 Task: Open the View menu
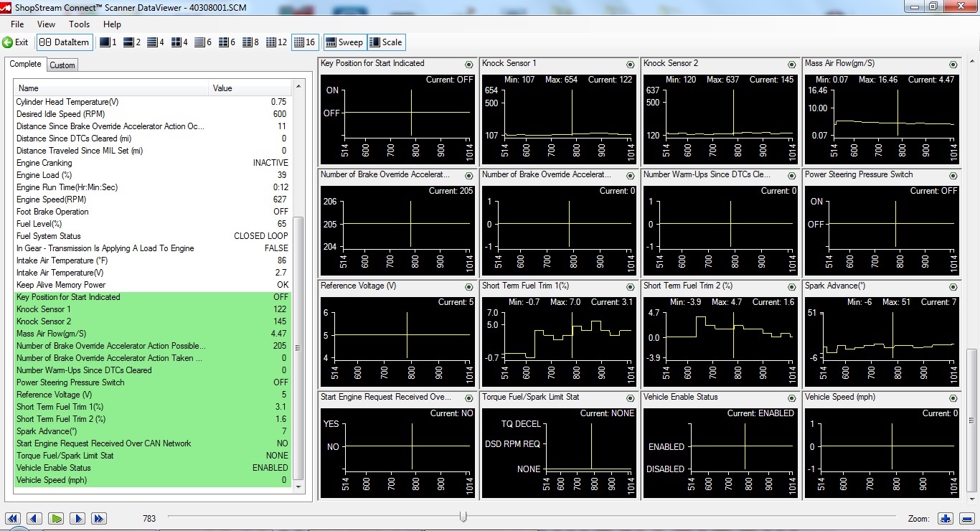click(46, 24)
